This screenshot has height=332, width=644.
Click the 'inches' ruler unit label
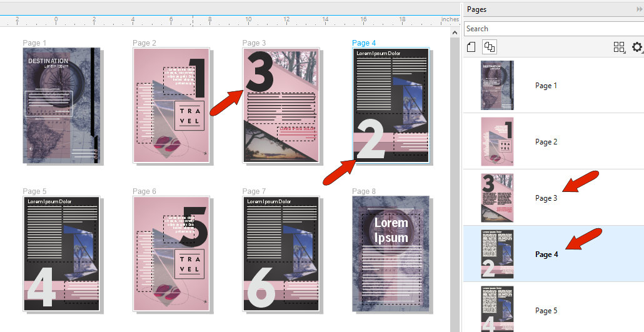[450, 19]
